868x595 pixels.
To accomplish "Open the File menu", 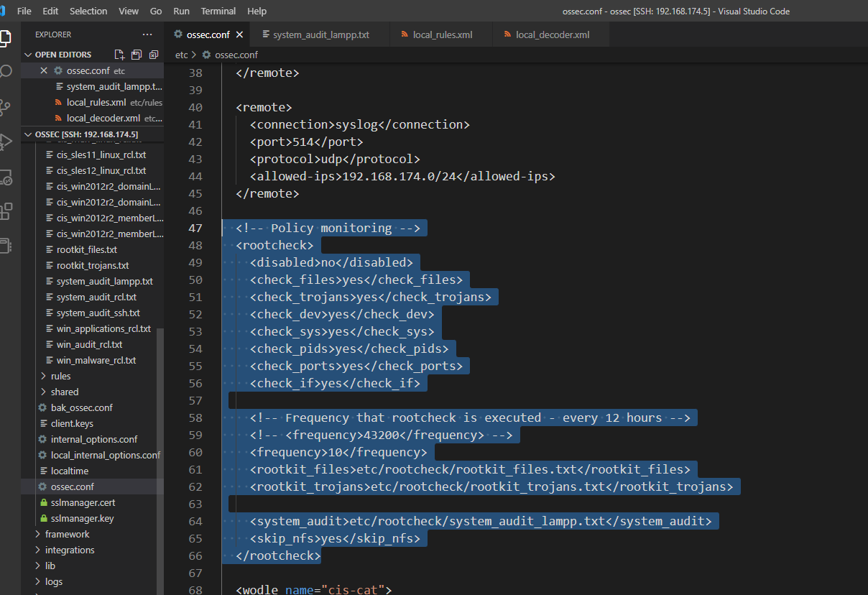I will (24, 11).
